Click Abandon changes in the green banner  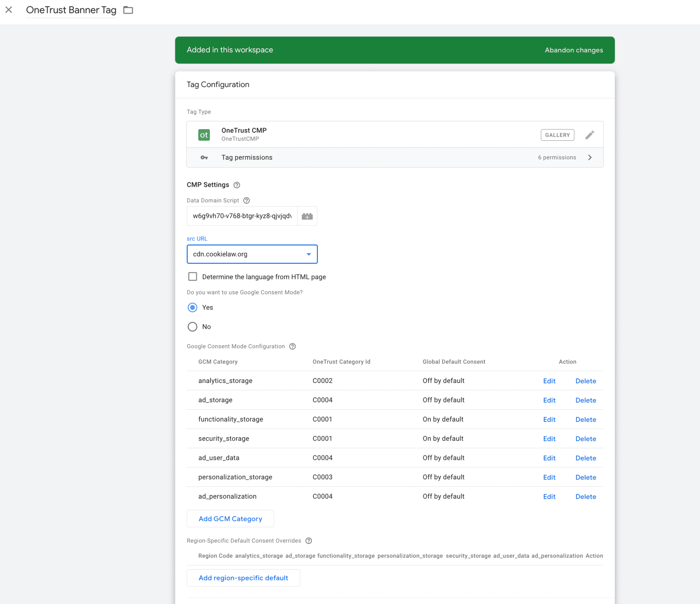574,50
